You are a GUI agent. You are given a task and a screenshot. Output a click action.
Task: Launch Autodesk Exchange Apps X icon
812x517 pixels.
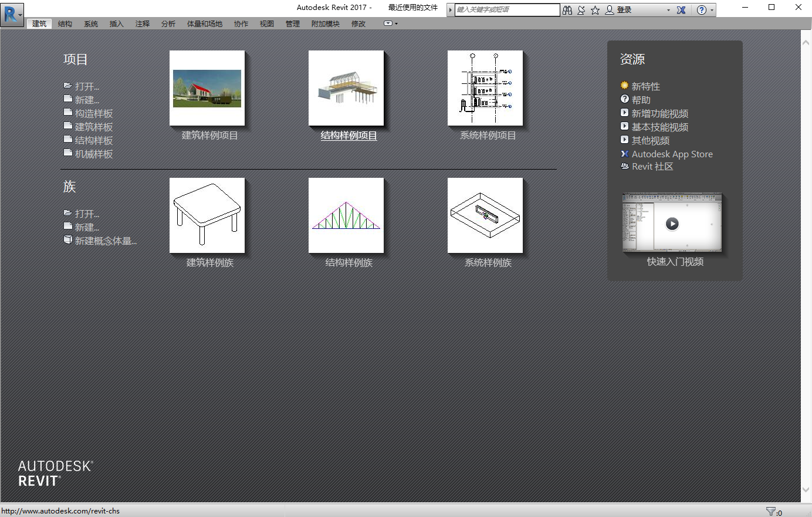[681, 10]
